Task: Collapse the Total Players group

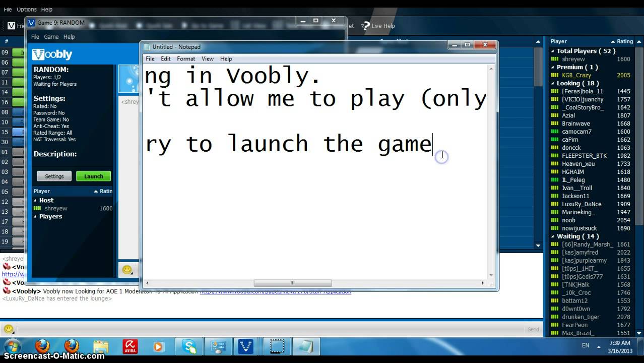Action: 553,51
